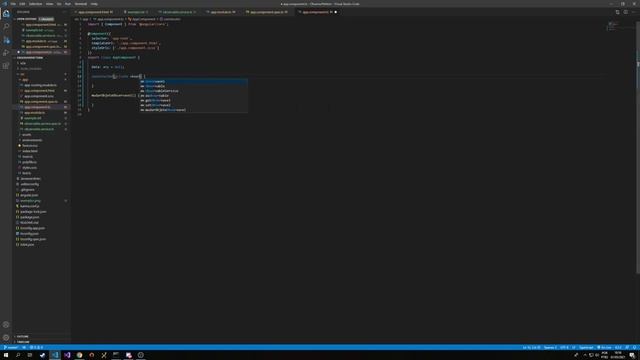The width and height of the screenshot is (640, 360).
Task: Open app-routing.module.ts in file tree
Action: [x=40, y=85]
